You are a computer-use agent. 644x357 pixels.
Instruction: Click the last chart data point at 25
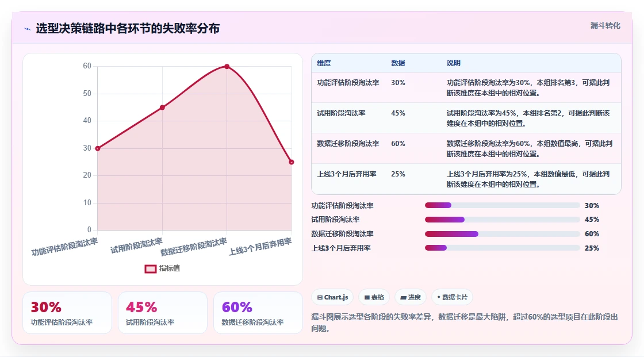[292, 162]
